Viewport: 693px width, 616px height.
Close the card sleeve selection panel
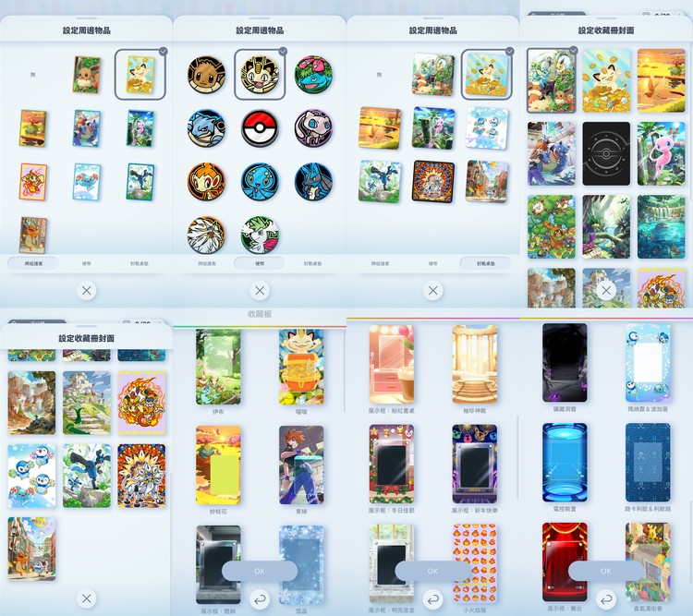pos(87,291)
